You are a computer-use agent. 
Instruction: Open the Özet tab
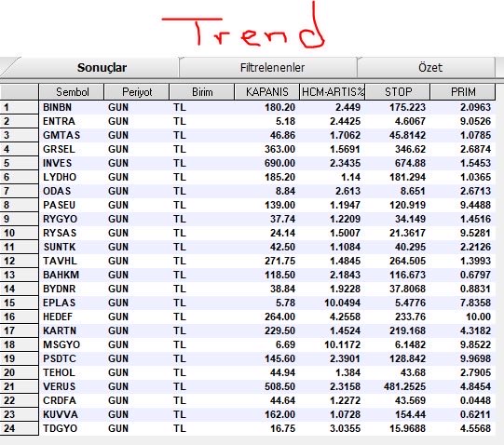click(x=427, y=68)
